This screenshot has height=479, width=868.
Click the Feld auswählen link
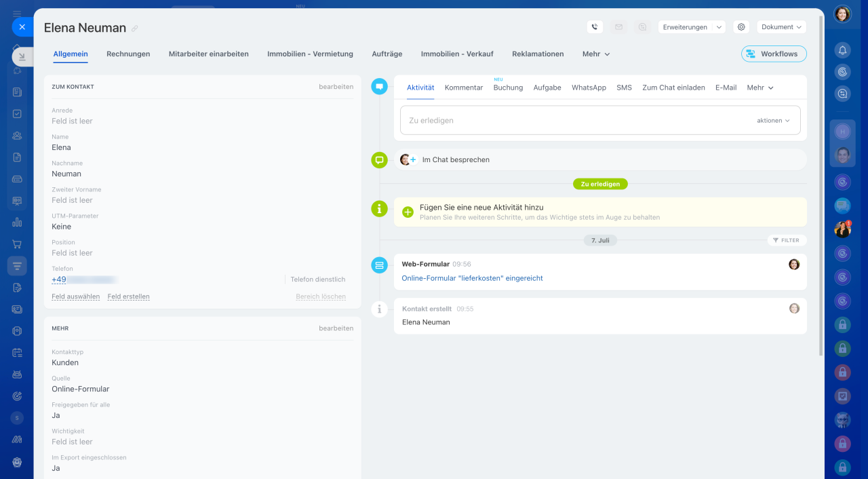click(x=76, y=296)
